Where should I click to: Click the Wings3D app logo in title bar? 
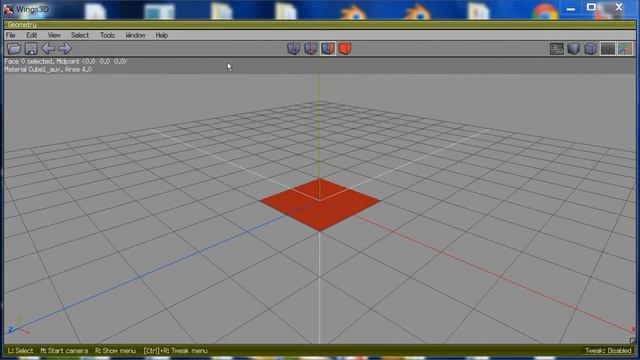point(8,9)
